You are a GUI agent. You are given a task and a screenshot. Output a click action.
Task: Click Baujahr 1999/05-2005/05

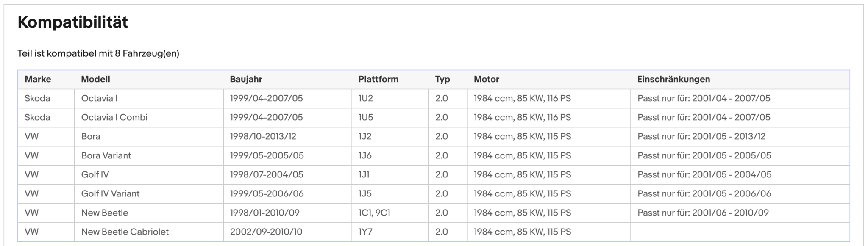click(267, 155)
